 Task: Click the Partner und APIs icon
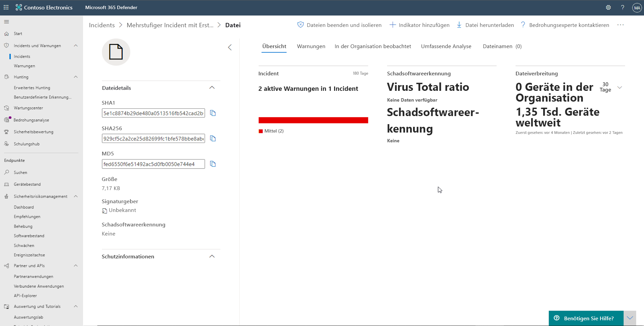coord(6,266)
